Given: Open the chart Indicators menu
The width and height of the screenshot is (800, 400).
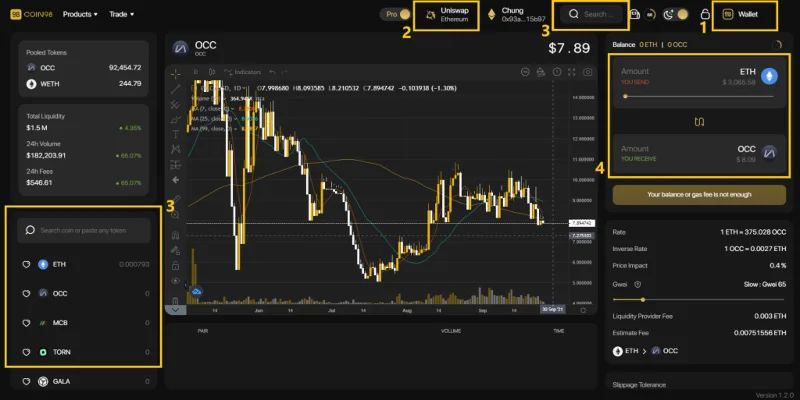Looking at the screenshot, I should [x=243, y=72].
